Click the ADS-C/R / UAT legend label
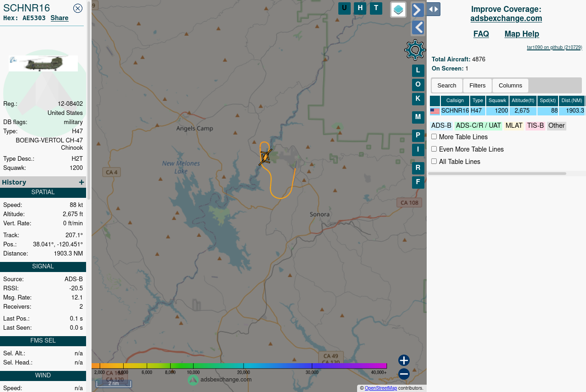The width and height of the screenshot is (586, 392). coord(478,125)
